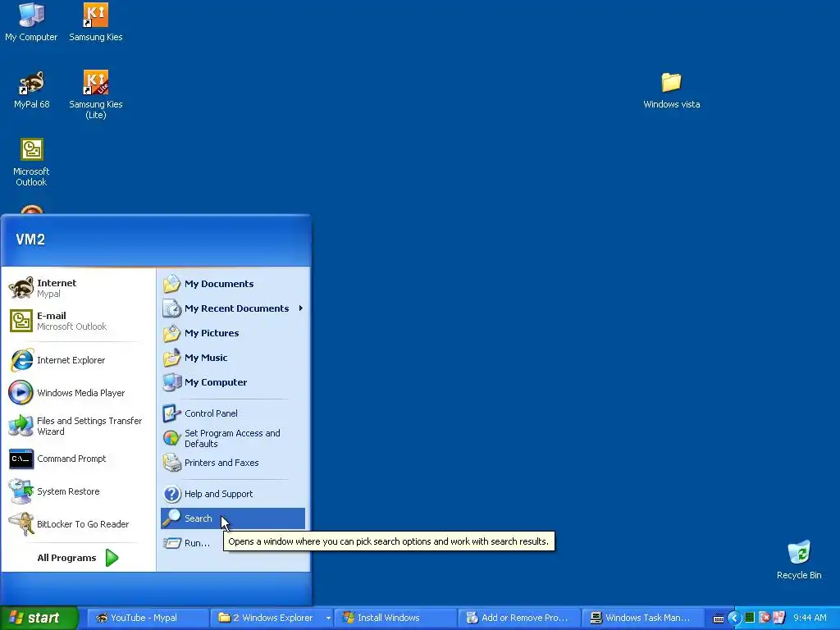840x630 pixels.
Task: Launch Internet Explorer from Start menu
Action: click(78, 360)
